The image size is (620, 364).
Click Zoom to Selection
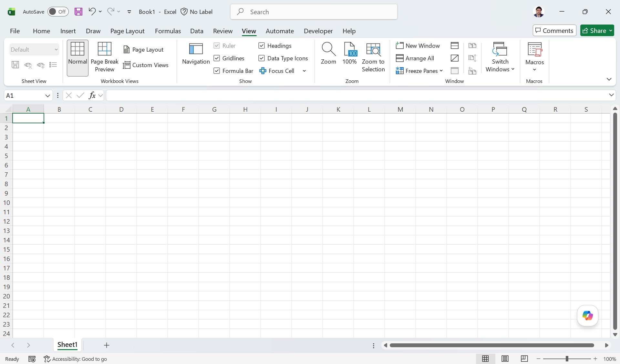click(373, 57)
